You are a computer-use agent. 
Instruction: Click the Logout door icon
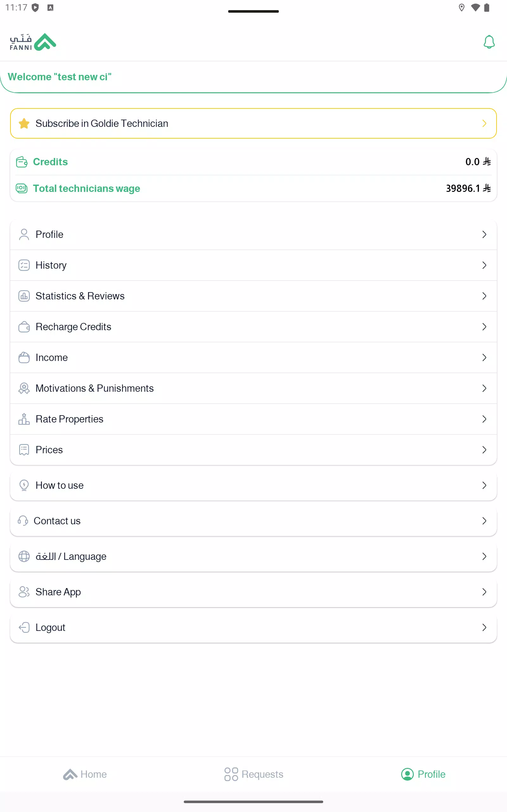point(24,627)
